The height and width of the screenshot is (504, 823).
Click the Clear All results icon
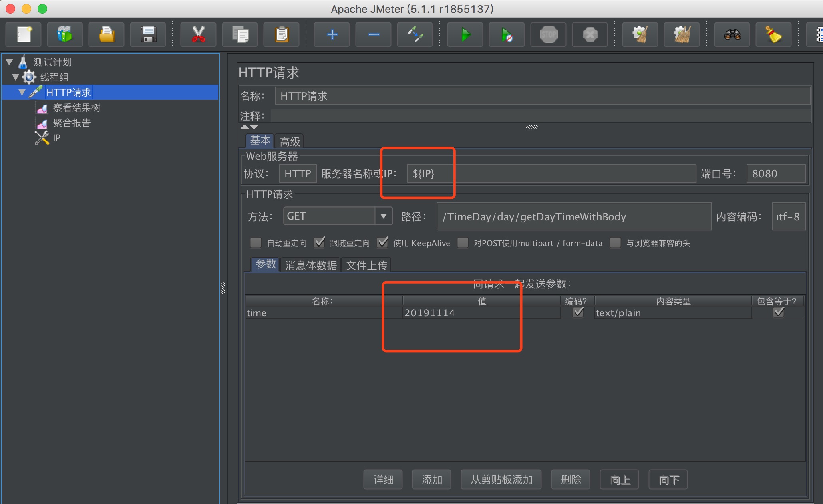(x=682, y=35)
